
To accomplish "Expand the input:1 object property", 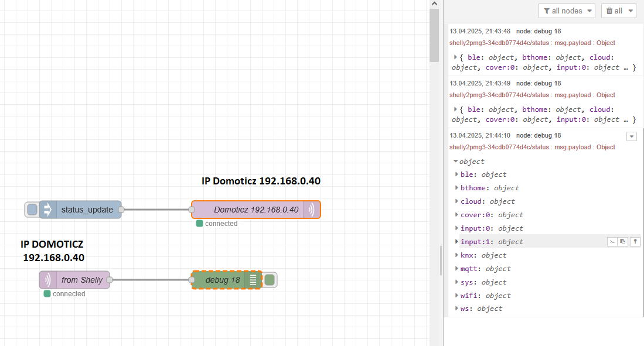I will (x=456, y=242).
